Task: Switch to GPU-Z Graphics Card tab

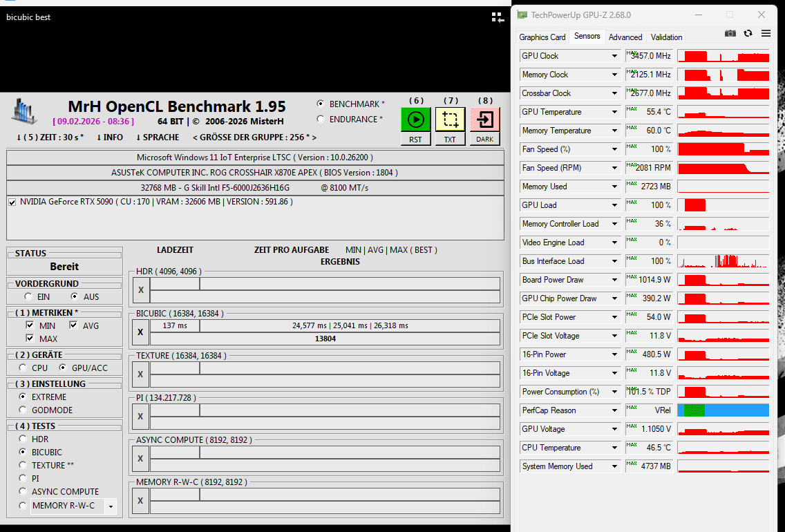Action: [x=542, y=37]
